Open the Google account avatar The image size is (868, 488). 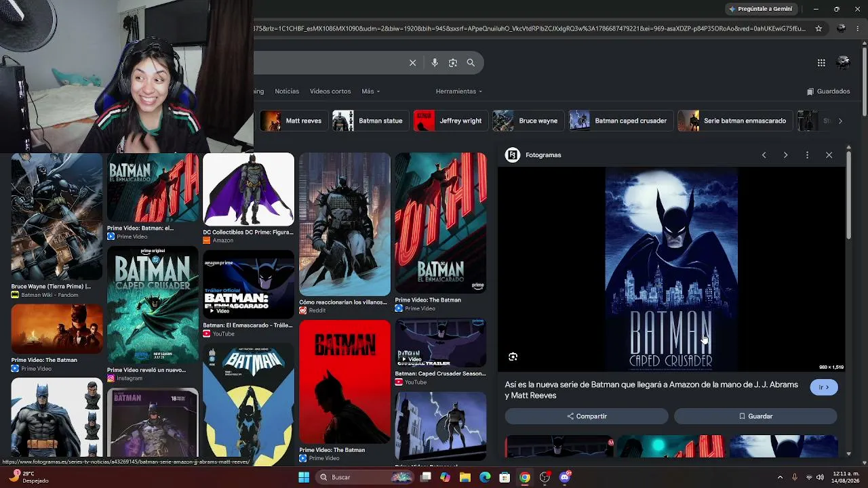point(844,63)
